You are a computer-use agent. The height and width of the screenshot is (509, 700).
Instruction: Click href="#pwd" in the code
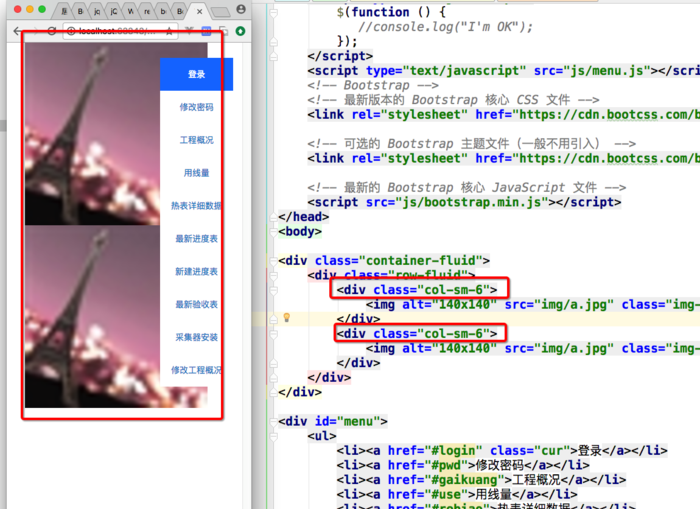click(428, 465)
